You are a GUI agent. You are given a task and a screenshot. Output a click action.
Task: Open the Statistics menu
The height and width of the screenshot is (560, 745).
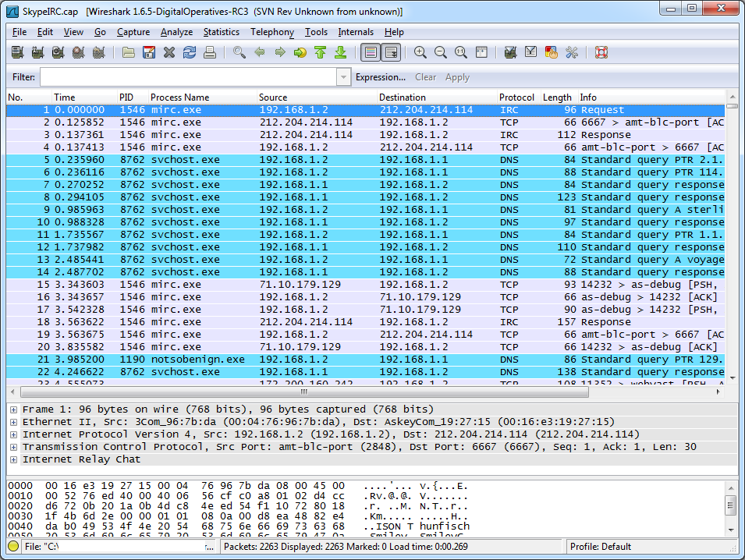tap(222, 32)
